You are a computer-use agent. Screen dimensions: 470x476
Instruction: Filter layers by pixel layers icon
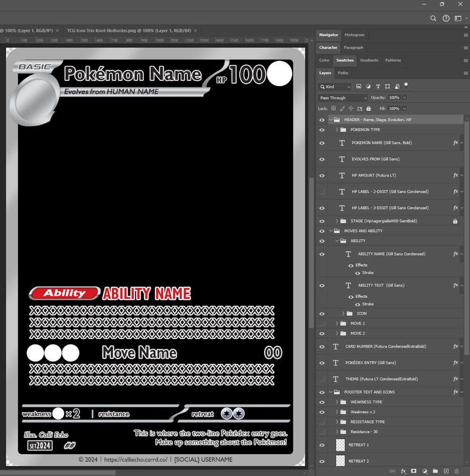pos(359,87)
